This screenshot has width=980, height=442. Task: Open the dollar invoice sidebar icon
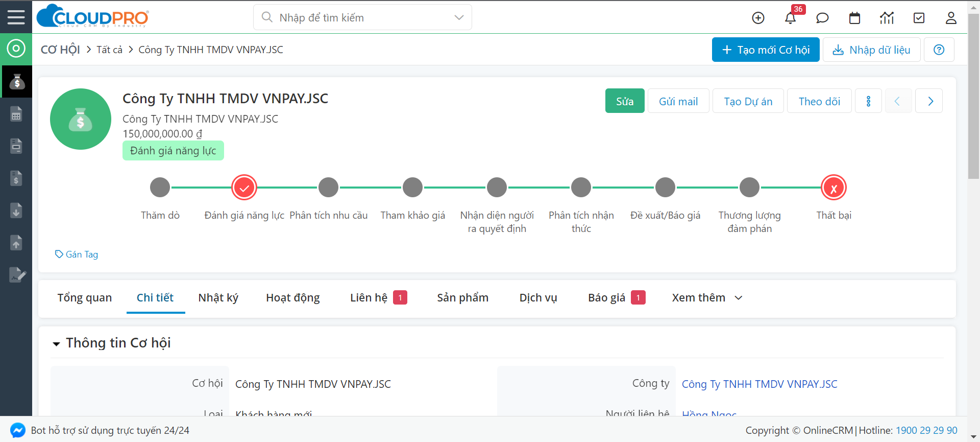click(x=16, y=178)
